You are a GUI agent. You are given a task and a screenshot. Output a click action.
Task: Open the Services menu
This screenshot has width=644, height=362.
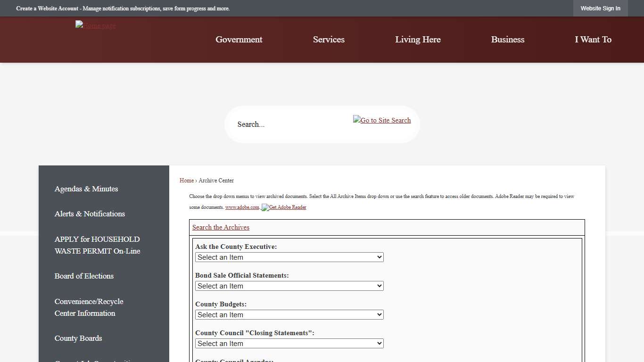329,40
